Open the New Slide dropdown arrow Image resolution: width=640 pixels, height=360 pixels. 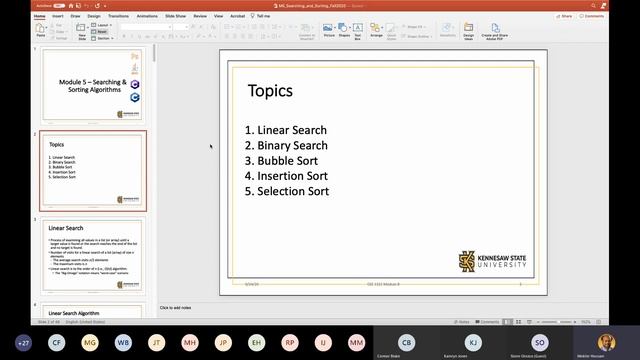(x=87, y=27)
